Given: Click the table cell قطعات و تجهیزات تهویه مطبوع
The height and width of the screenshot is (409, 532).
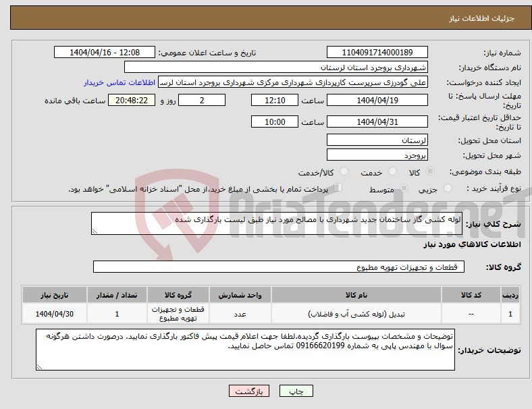Looking at the screenshot, I should click(178, 314).
